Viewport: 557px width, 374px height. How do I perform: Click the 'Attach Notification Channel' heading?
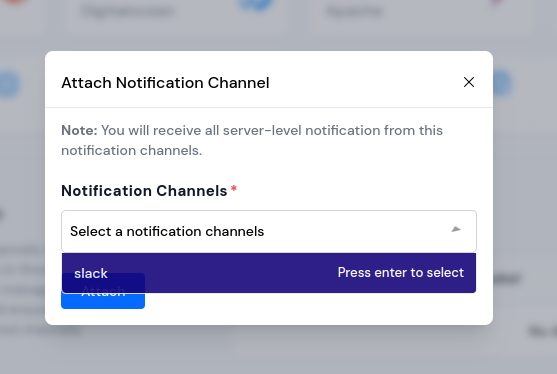(165, 83)
